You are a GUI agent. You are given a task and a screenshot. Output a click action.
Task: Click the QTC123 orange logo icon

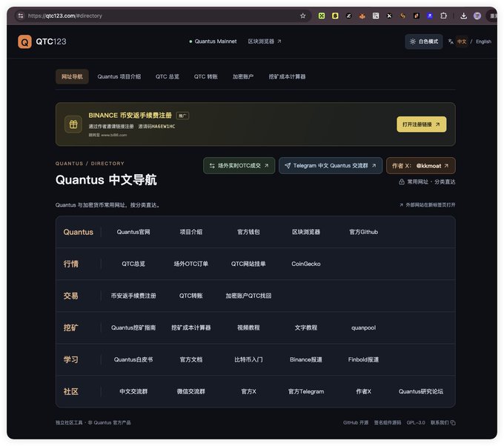pyautogui.click(x=24, y=41)
